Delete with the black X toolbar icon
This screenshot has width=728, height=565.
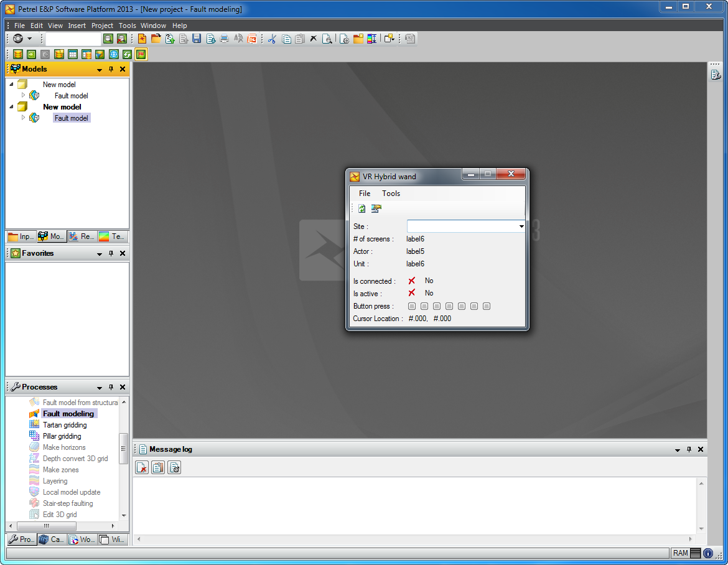314,39
